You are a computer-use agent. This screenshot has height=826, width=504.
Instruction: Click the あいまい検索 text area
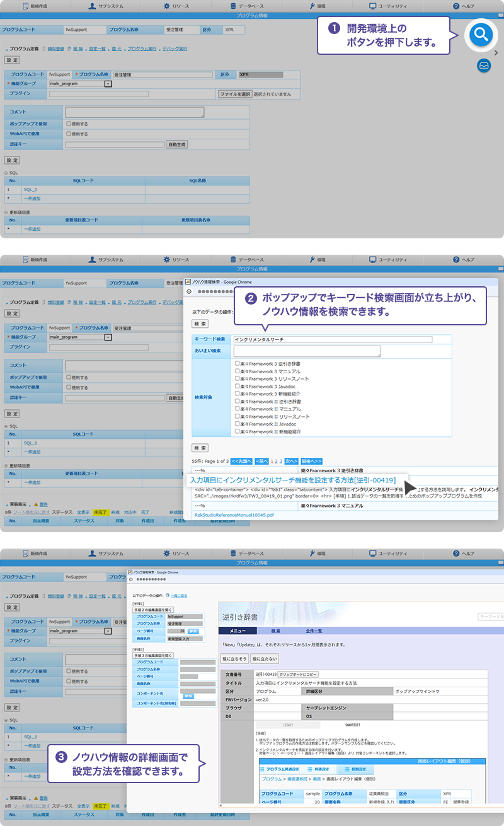pos(307,351)
